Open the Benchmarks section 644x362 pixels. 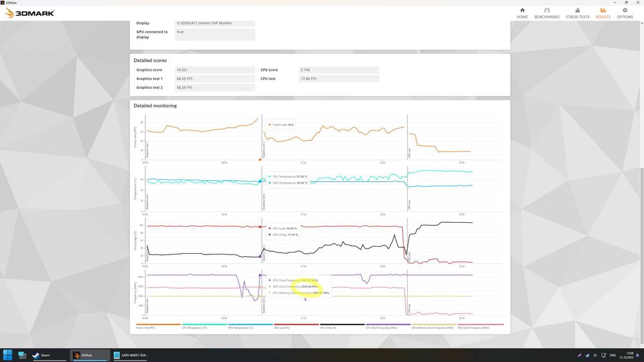[x=547, y=13]
